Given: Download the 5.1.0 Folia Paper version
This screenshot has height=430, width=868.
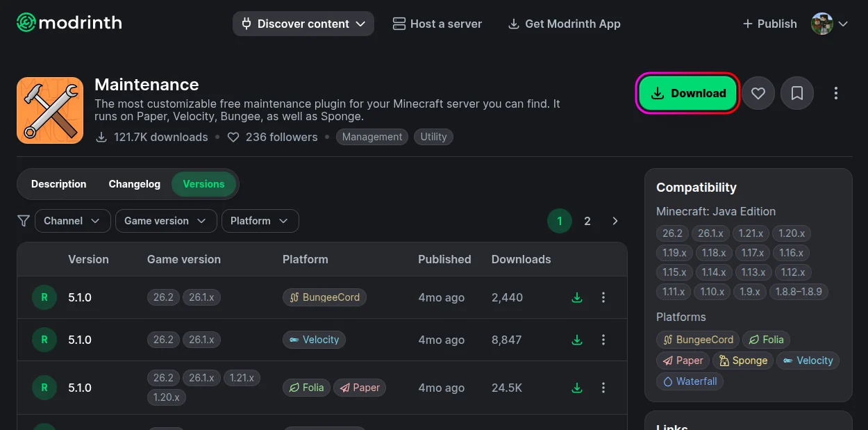Looking at the screenshot, I should [576, 388].
